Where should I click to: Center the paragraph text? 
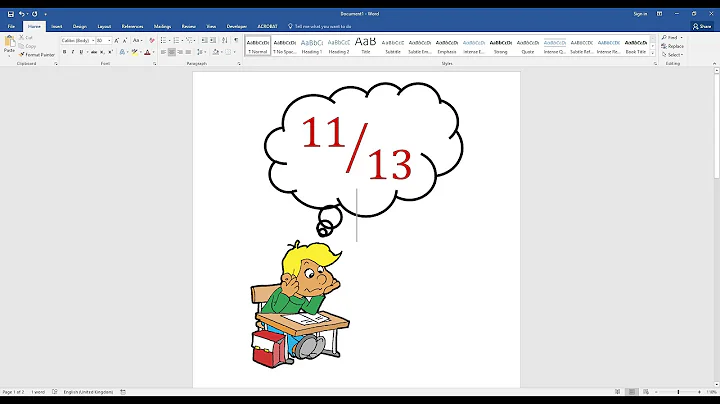click(172, 52)
